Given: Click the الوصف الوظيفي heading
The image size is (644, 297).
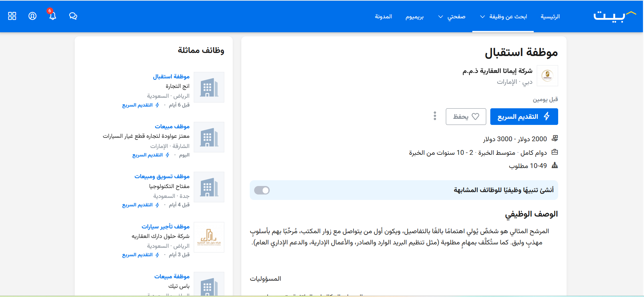Looking at the screenshot, I should tap(531, 214).
